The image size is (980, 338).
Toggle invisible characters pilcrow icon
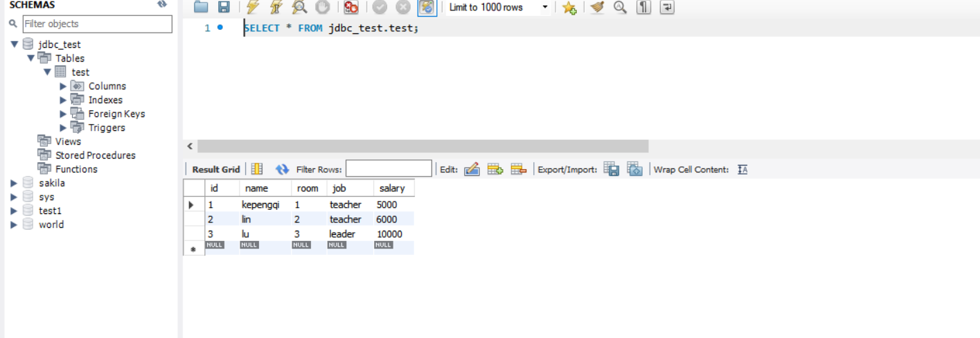[643, 8]
